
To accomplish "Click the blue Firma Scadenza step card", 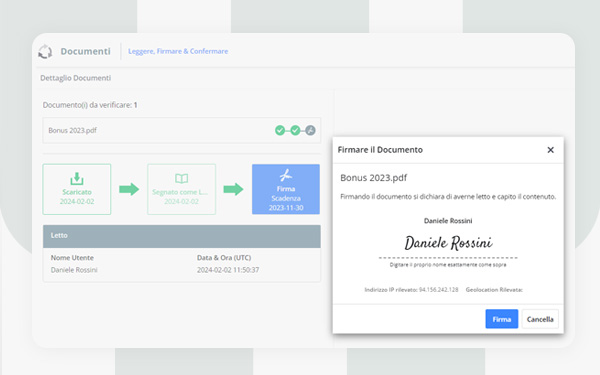I will [x=286, y=189].
